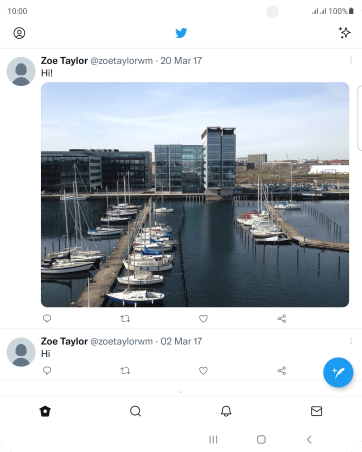Retweet the 20 Mar 17 tweet
This screenshot has width=362, height=452.
125,319
